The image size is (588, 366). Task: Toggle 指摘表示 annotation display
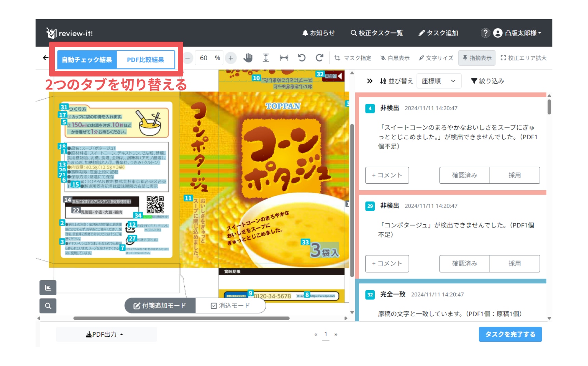[x=477, y=58]
